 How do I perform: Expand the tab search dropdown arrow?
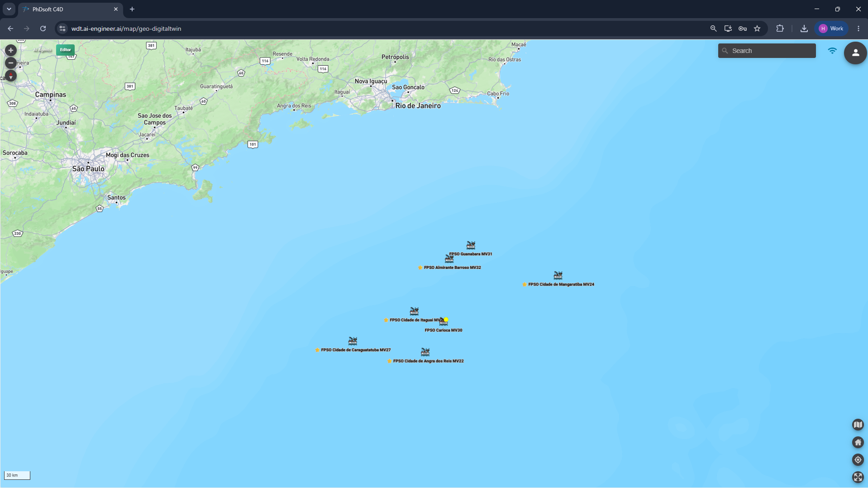point(9,9)
